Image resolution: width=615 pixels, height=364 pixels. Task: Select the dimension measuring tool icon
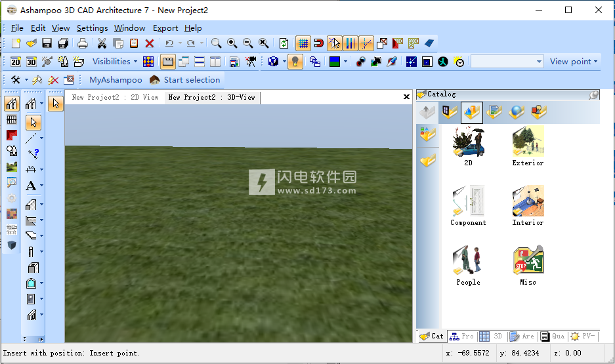31,169
